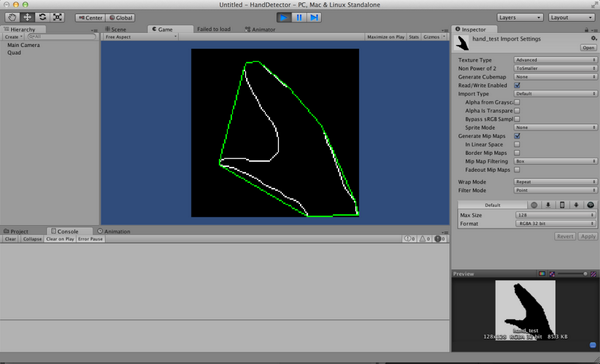Open the Mip Map Filtering dropdown
The image size is (600, 364).
(555, 161)
